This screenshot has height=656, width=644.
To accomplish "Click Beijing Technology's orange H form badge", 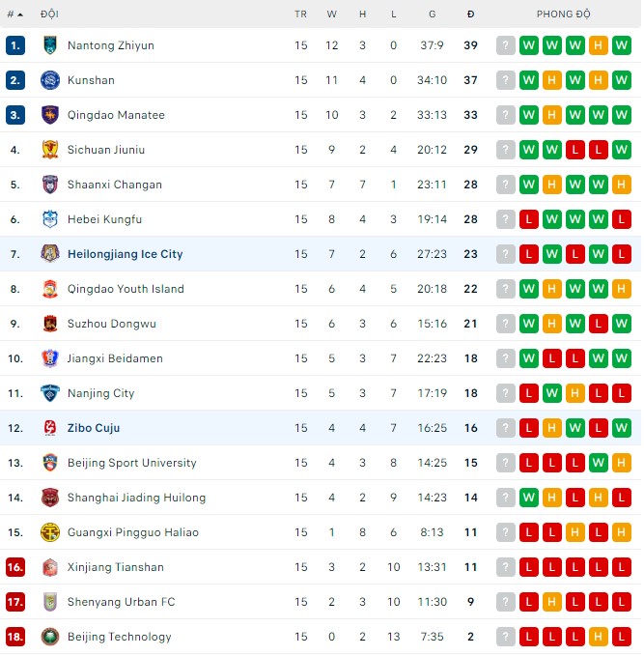I will [599, 637].
